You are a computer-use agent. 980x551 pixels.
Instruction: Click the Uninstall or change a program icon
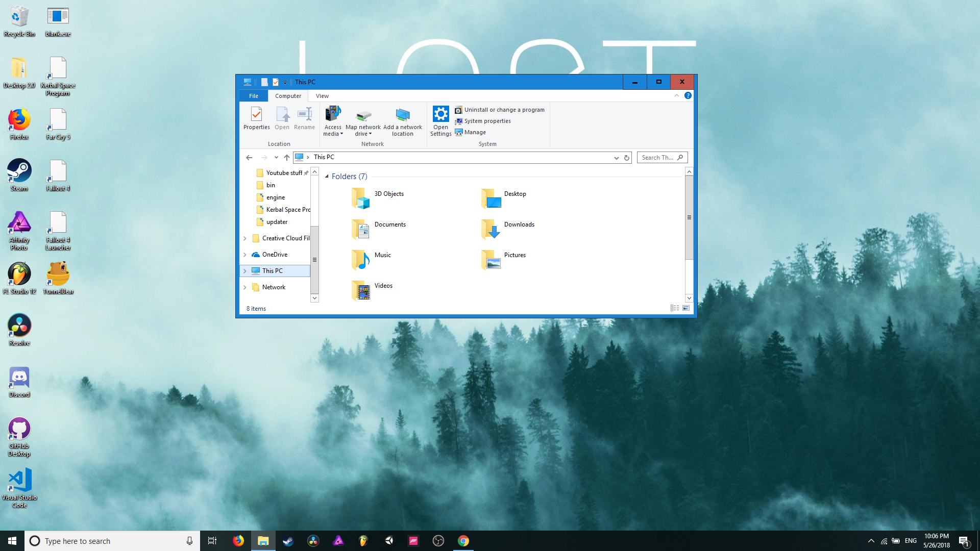[459, 110]
